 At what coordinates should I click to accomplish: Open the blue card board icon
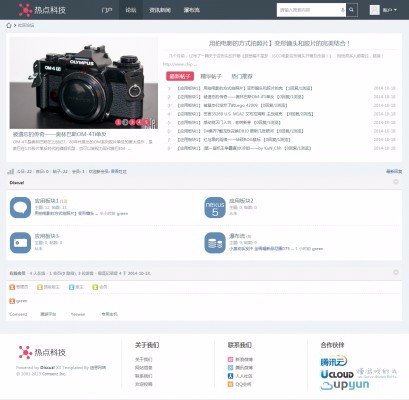[x=20, y=243]
